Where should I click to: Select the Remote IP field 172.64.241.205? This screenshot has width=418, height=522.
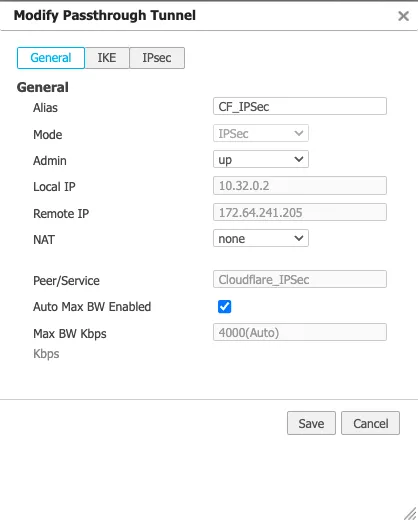pyautogui.click(x=300, y=212)
